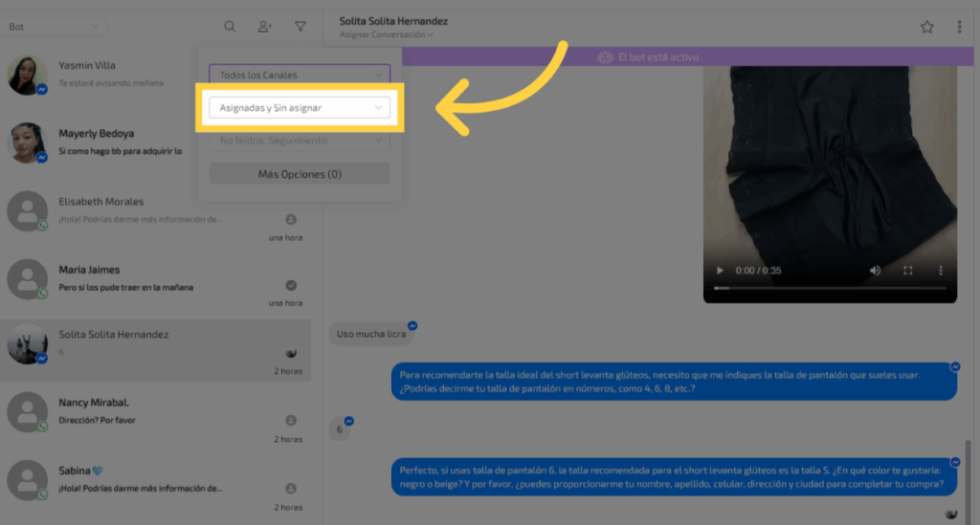
Task: Enter fullscreen on the video
Action: [908, 271]
